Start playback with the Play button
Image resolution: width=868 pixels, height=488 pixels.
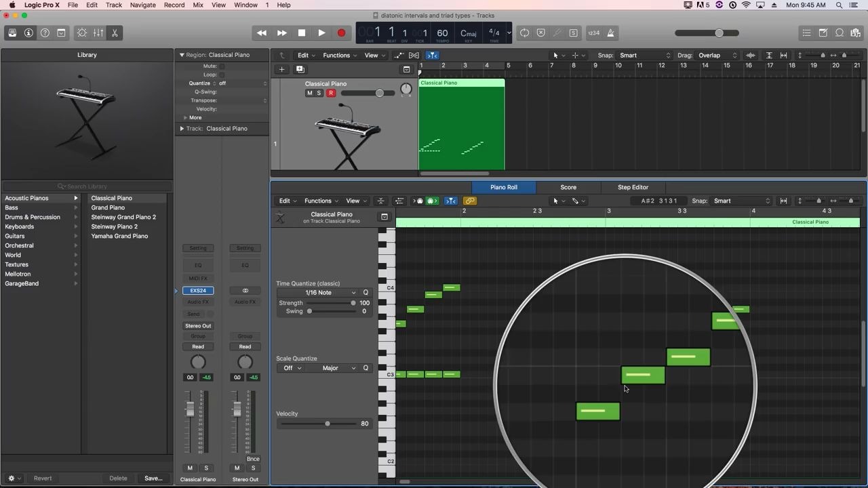[321, 33]
